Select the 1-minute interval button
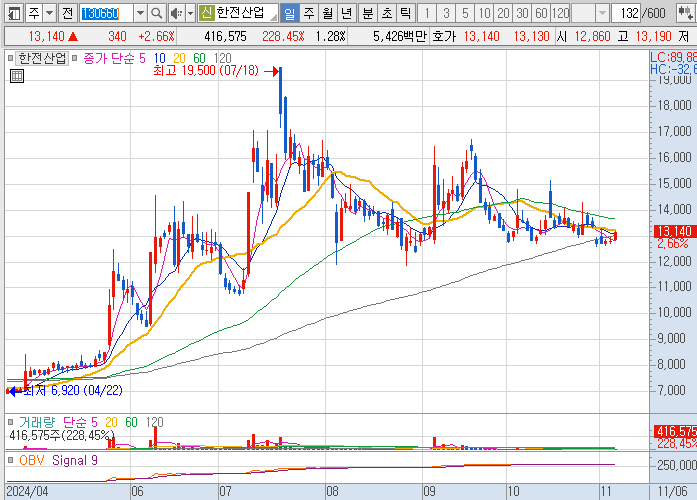The image size is (697, 500). tap(427, 13)
